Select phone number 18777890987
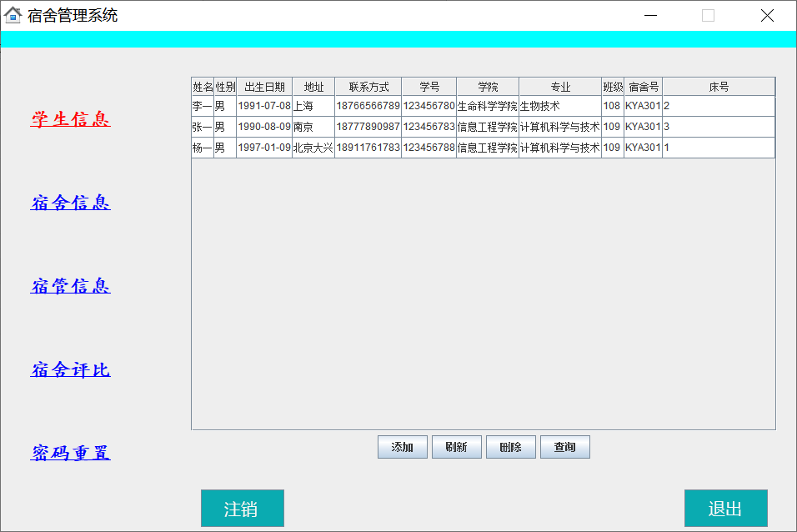The height and width of the screenshot is (532, 797). click(x=368, y=127)
